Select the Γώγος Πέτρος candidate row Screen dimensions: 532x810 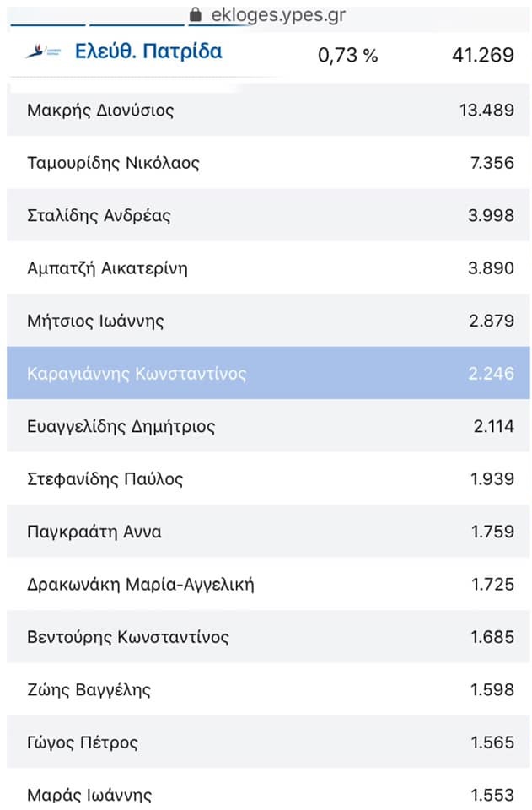pos(268,742)
